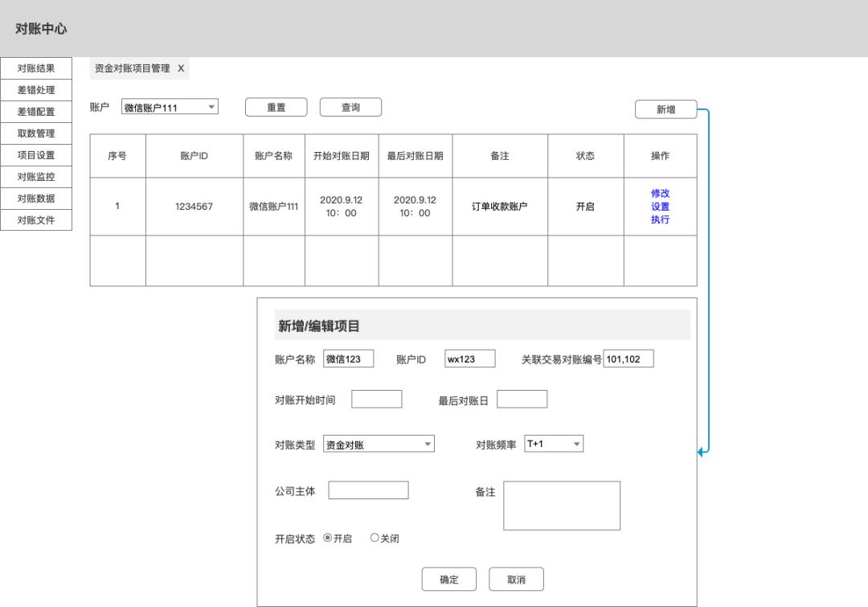Select 差错配置 from the sidebar

(35, 111)
